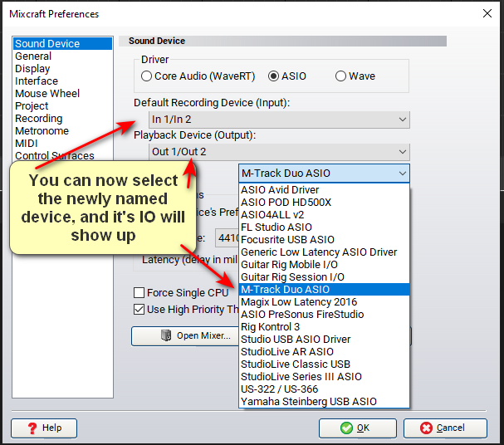Pick US-322 / US-366 in the list

pyautogui.click(x=324, y=389)
